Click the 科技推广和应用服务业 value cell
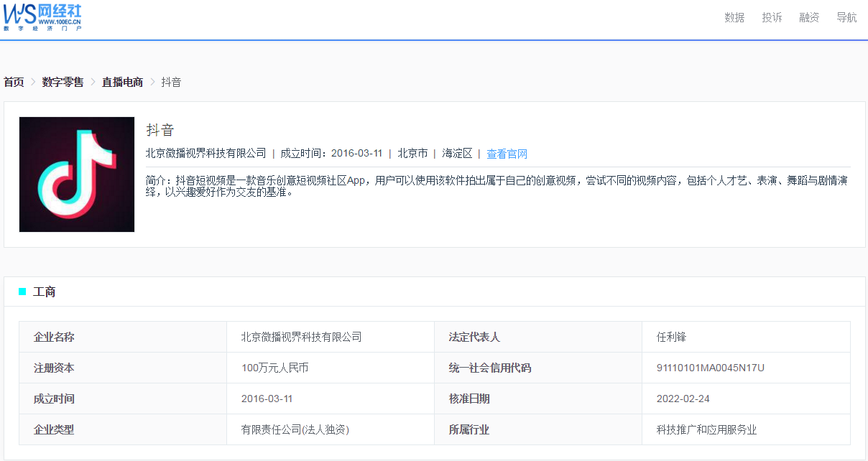 coord(746,429)
